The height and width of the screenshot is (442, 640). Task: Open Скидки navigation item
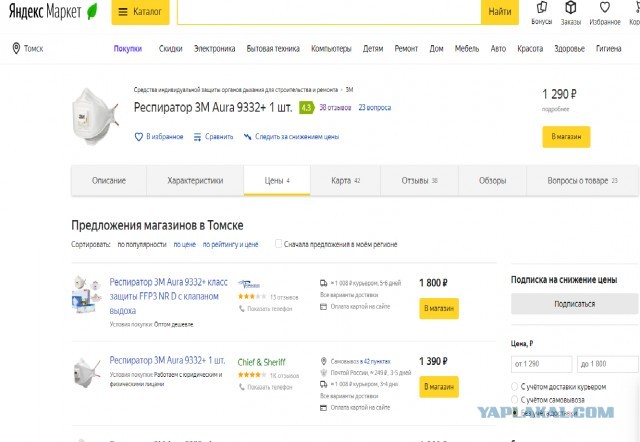click(x=170, y=49)
